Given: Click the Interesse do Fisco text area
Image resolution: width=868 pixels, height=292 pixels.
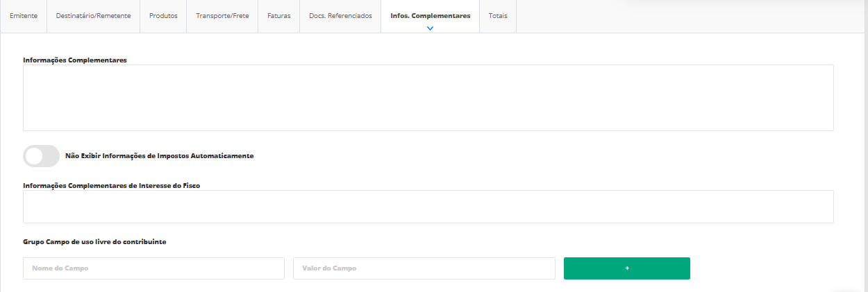Looking at the screenshot, I should pos(428,207).
